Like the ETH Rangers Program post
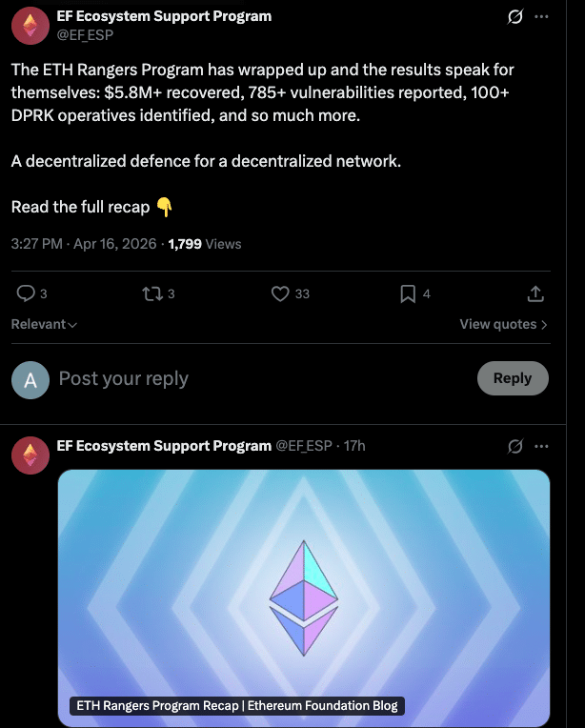Image resolution: width=585 pixels, height=728 pixels. [280, 293]
